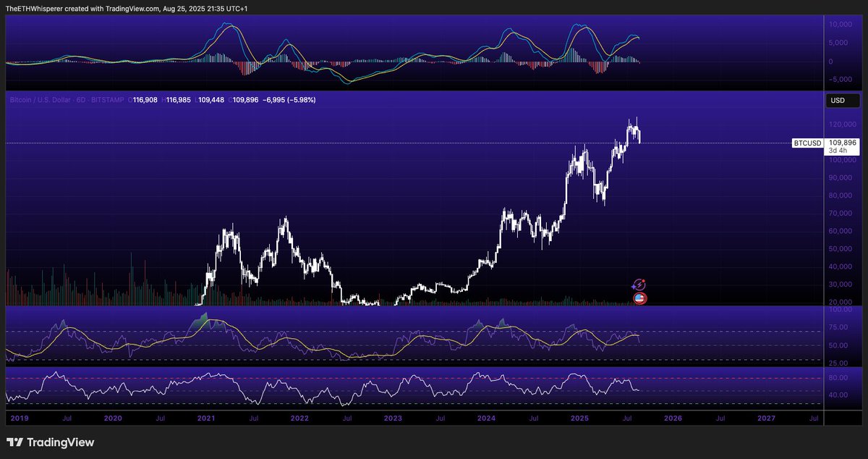Click the 75.00 label on RSI pane axis
This screenshot has width=868, height=459.
839,327
